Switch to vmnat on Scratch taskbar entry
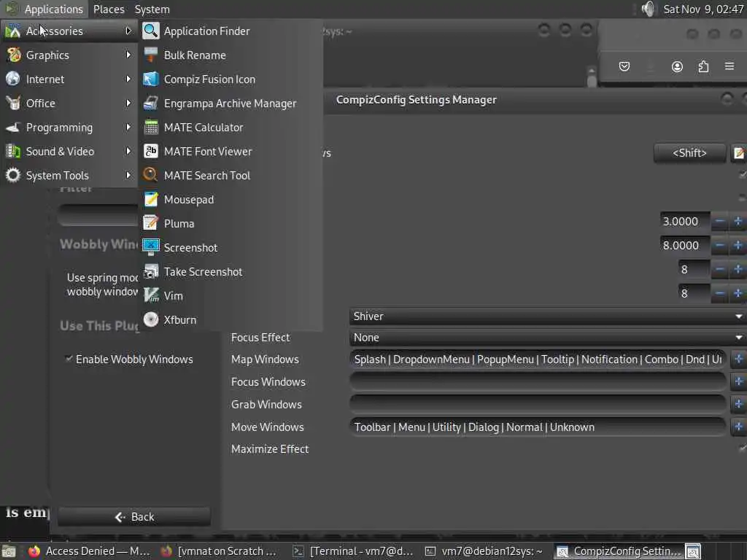 (220, 551)
